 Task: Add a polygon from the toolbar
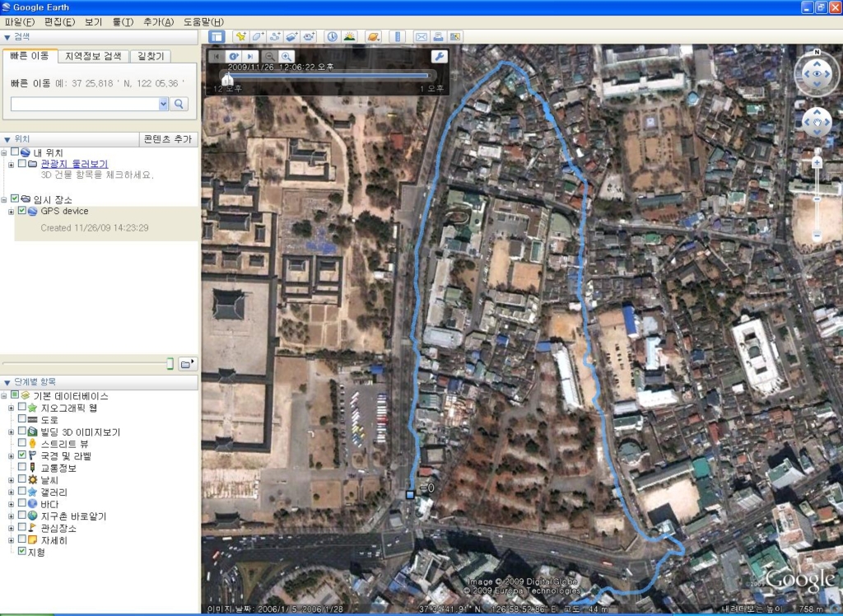tap(258, 36)
